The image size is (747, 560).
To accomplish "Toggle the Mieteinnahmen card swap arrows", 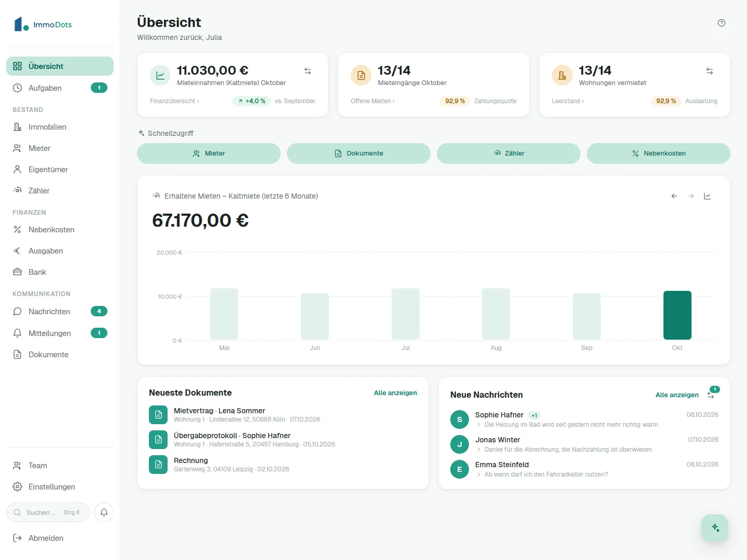I will [308, 71].
